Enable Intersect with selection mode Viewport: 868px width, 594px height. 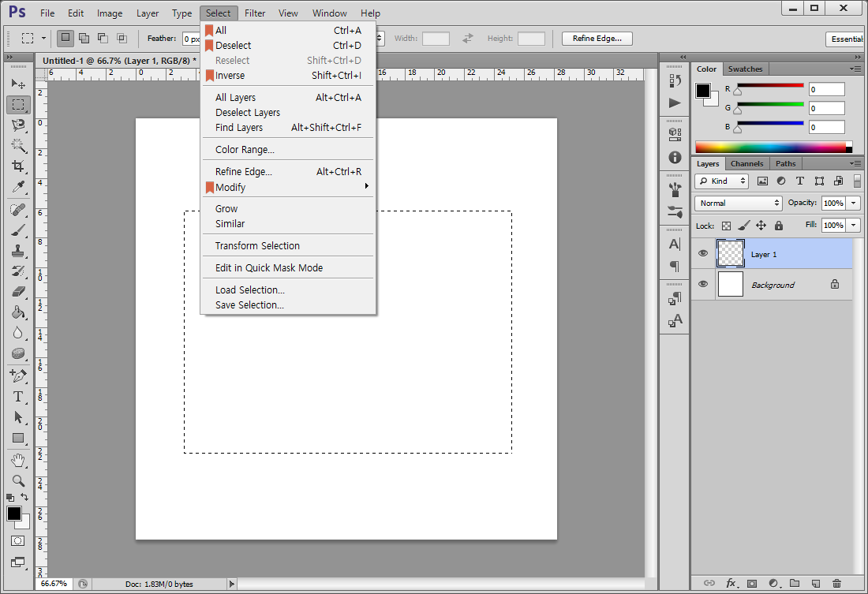coord(122,38)
